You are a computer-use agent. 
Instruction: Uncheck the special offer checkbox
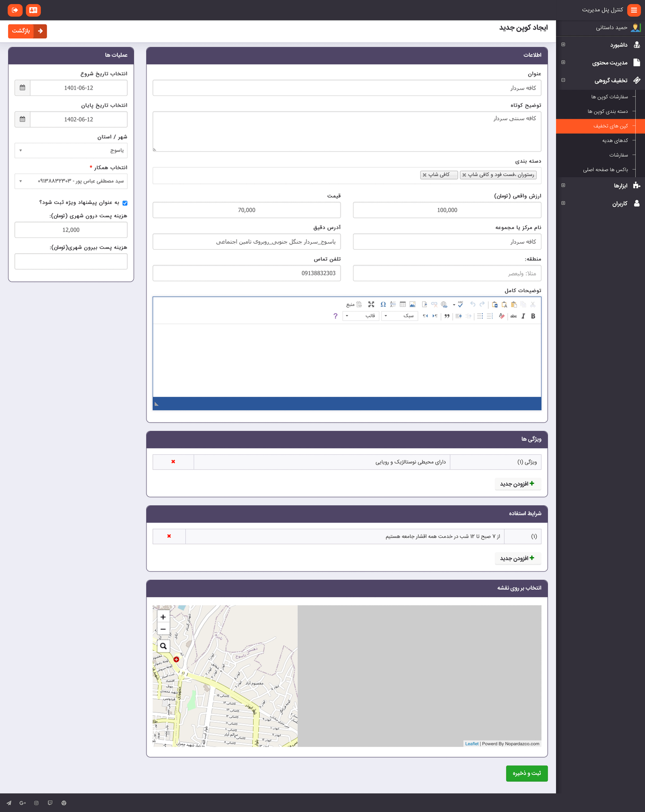125,203
